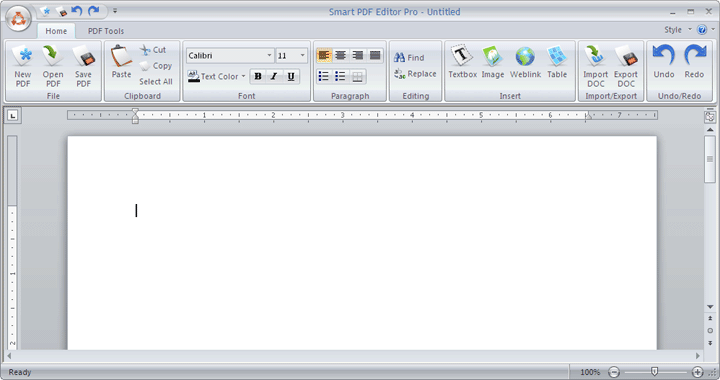The image size is (720, 380).
Task: Click the zoom slider handle
Action: pos(654,372)
